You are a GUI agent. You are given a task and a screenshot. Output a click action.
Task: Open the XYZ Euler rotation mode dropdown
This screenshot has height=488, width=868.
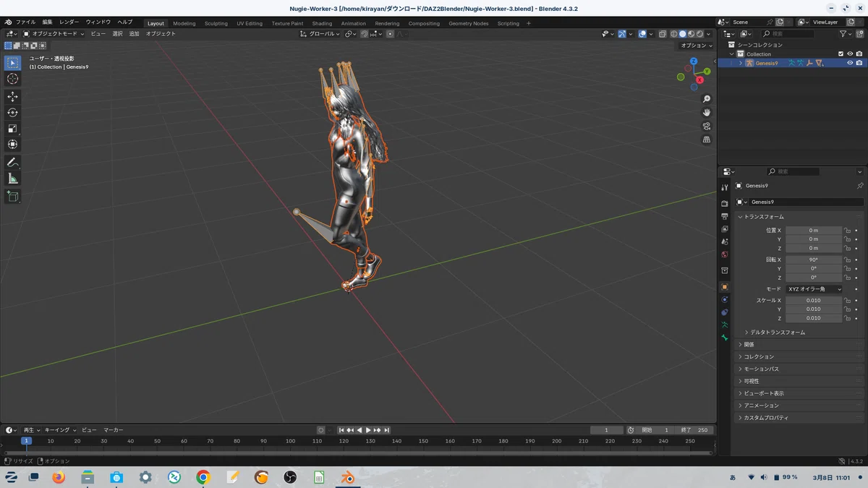(x=814, y=289)
